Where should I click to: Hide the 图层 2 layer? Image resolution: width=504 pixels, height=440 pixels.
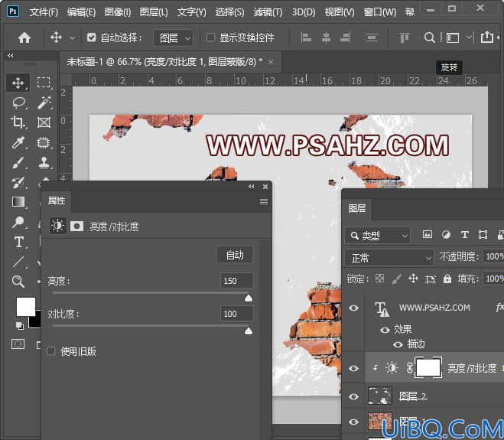[353, 396]
